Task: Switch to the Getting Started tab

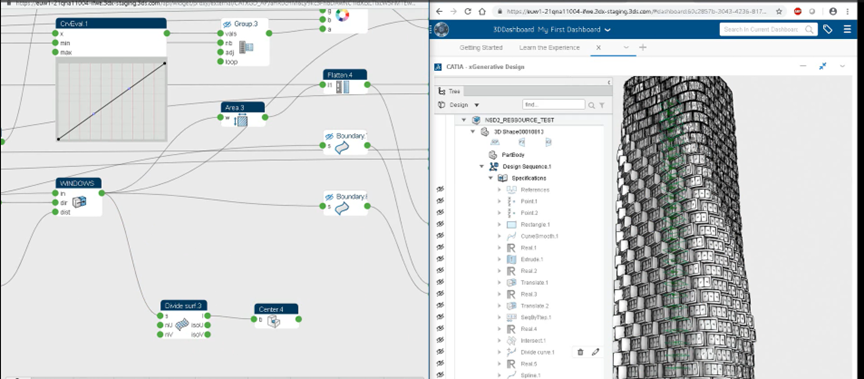Action: click(x=481, y=47)
